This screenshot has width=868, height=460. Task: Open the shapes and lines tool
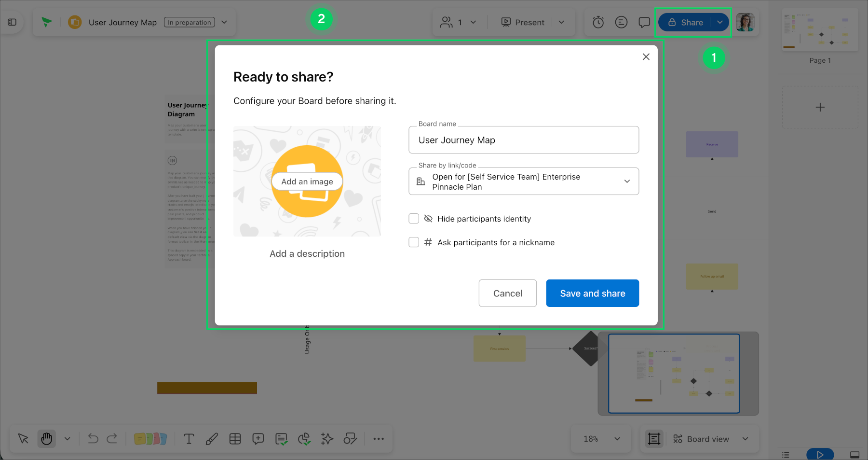351,439
